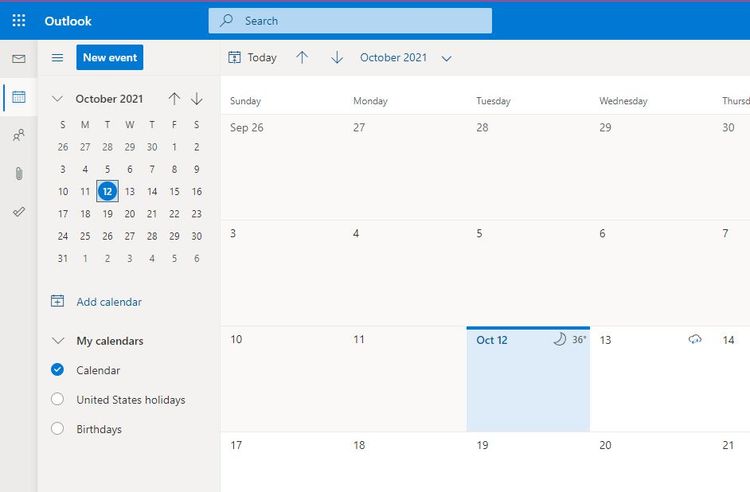750x492 pixels.
Task: Collapse the My calendars section
Action: click(x=58, y=341)
